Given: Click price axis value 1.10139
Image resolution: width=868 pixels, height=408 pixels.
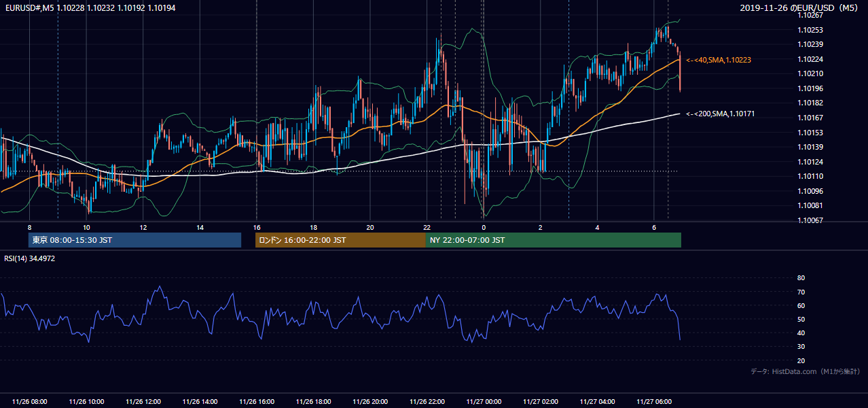Looking at the screenshot, I should pos(810,147).
